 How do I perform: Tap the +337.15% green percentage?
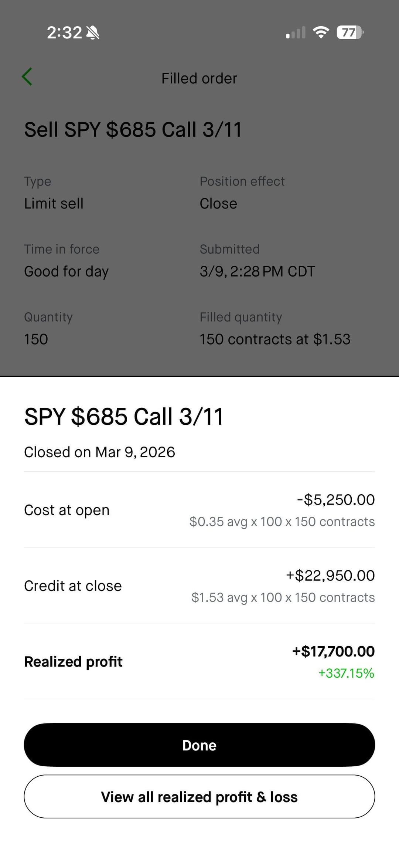[346, 673]
